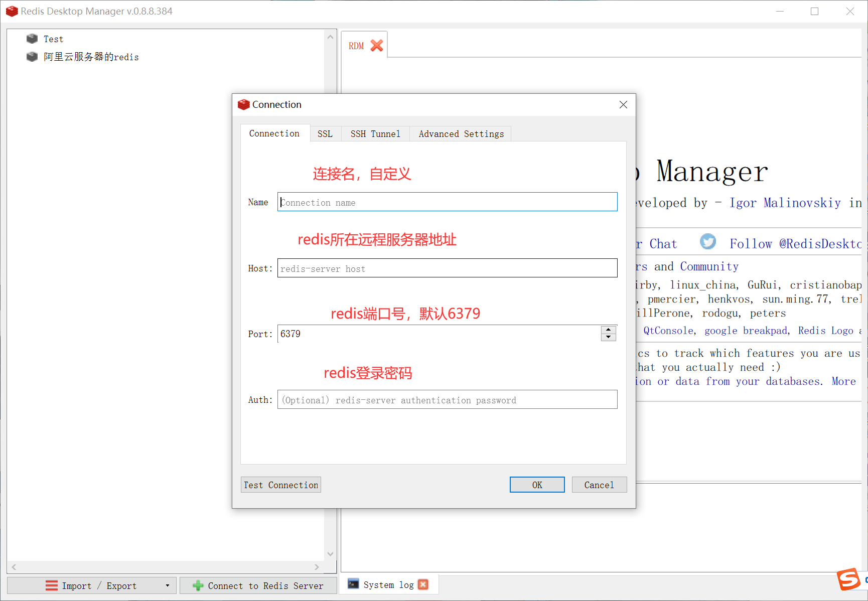Focus the Connection name input field
Viewport: 868px width, 601px height.
447,202
